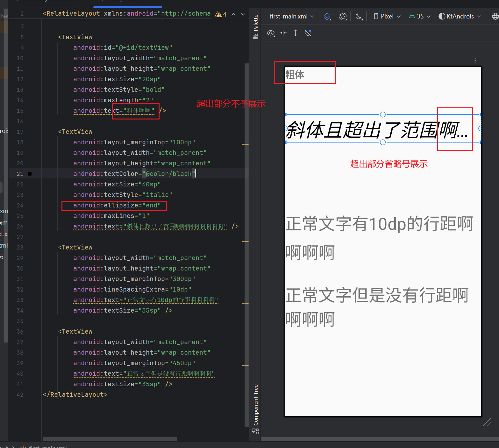Toggle the preview orientation icon

pos(343,16)
